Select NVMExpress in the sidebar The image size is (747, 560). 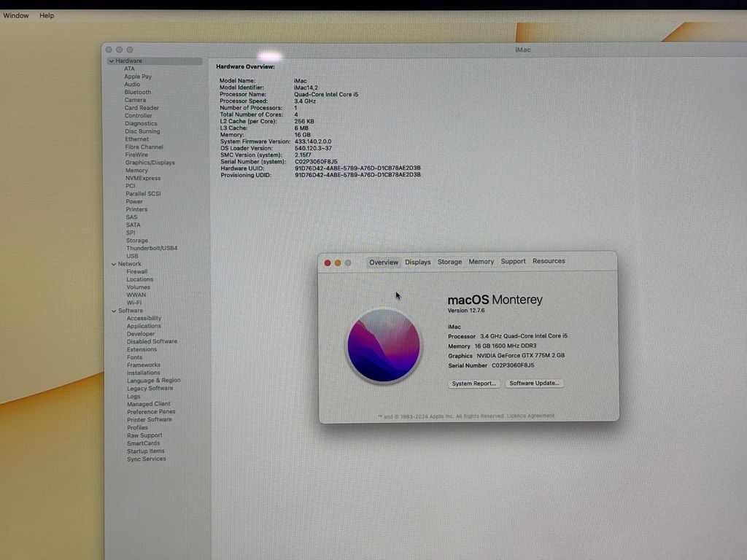pos(143,178)
